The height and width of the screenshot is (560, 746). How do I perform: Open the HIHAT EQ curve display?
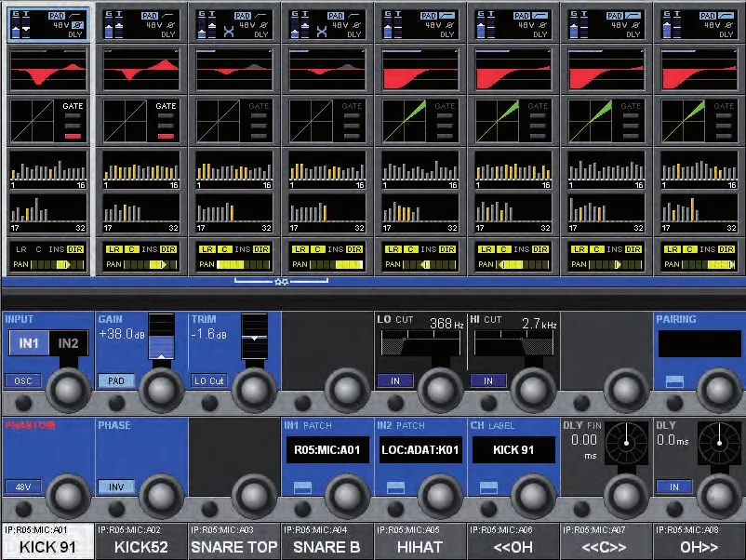pos(420,70)
